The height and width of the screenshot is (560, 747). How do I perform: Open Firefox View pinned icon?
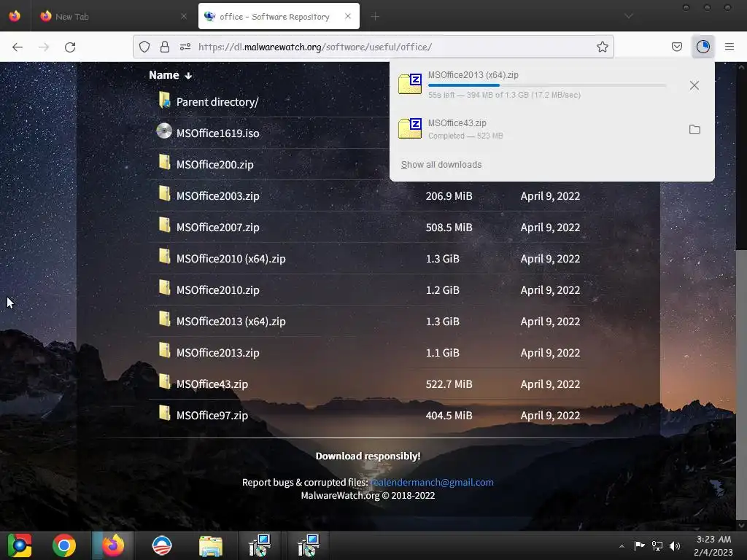[x=15, y=16]
